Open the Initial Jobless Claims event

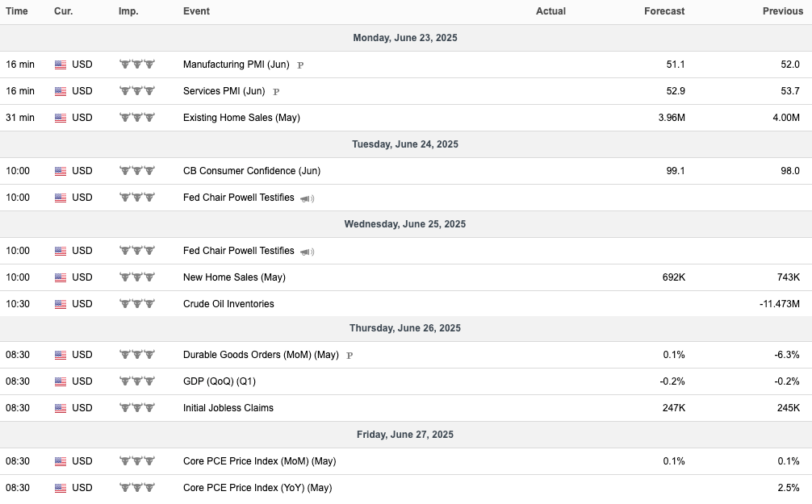pos(228,408)
